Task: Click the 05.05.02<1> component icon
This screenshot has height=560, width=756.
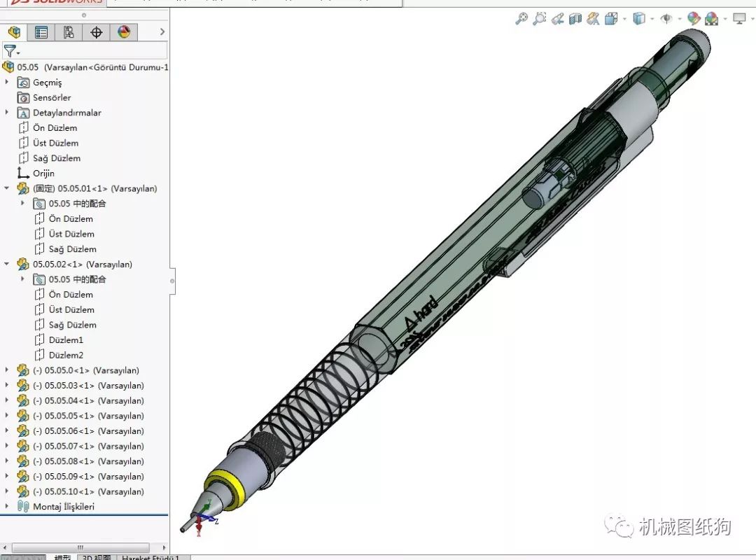Action: 22,264
